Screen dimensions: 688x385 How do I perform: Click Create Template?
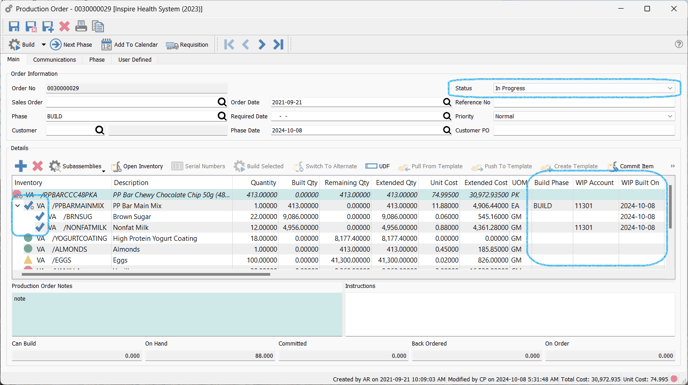click(569, 166)
